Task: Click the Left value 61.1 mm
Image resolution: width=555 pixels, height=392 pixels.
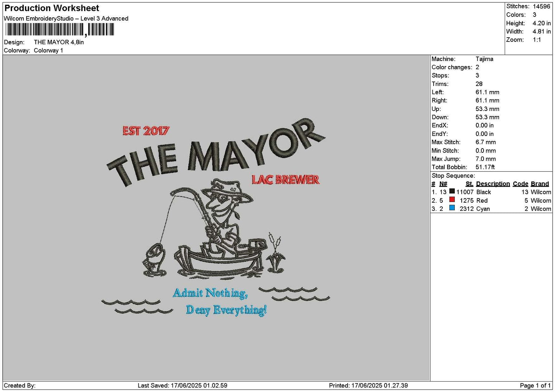Action: (487, 92)
